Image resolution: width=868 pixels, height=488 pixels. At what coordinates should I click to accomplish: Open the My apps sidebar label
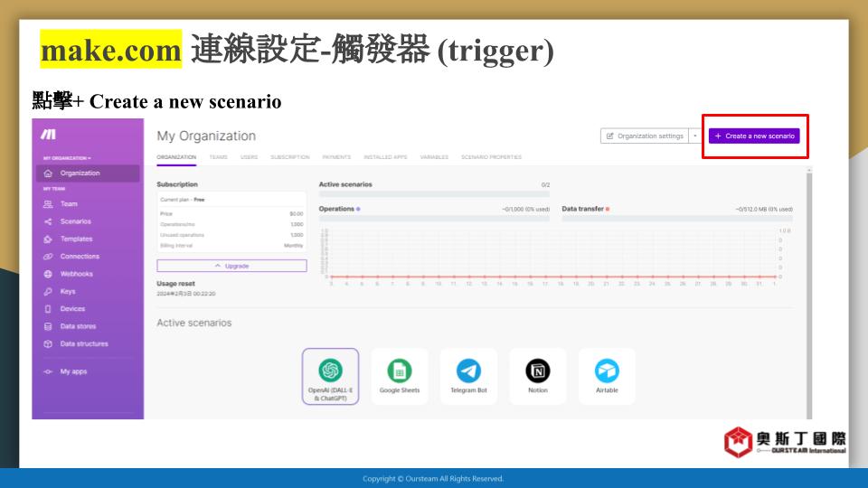coord(73,371)
